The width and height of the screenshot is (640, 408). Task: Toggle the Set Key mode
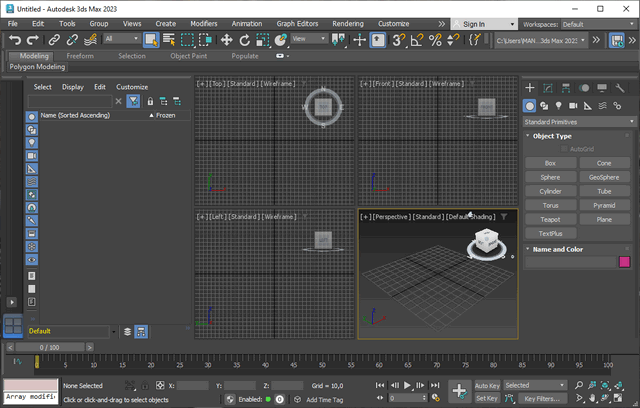pos(487,398)
